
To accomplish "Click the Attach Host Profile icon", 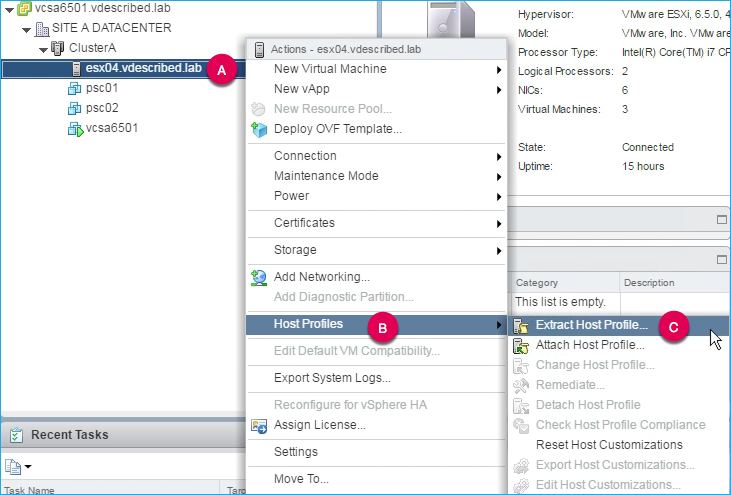I will coord(521,346).
